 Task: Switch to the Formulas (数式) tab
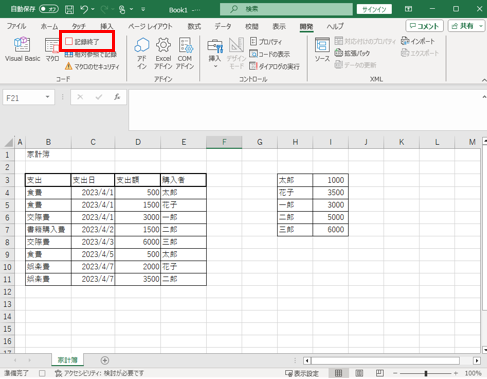click(x=194, y=26)
